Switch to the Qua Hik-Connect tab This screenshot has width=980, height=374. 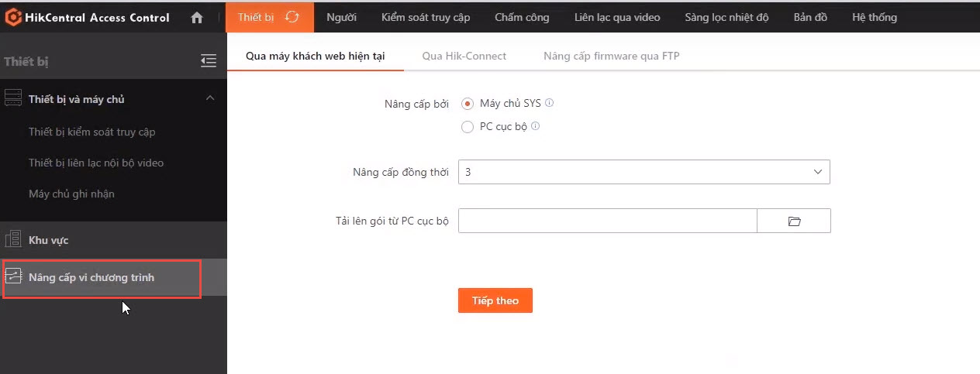click(x=464, y=56)
